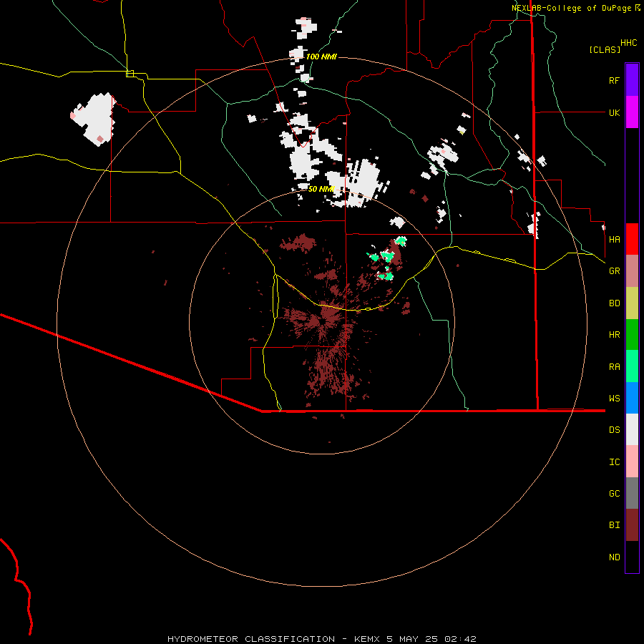The height and width of the screenshot is (644, 644).
Task: Click the HHC product code text
Action: pos(629,43)
